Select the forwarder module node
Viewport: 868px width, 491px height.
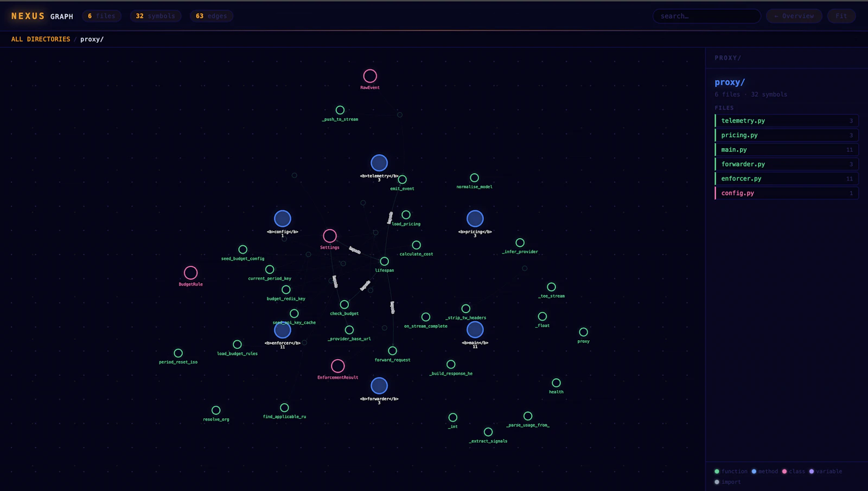(x=379, y=386)
